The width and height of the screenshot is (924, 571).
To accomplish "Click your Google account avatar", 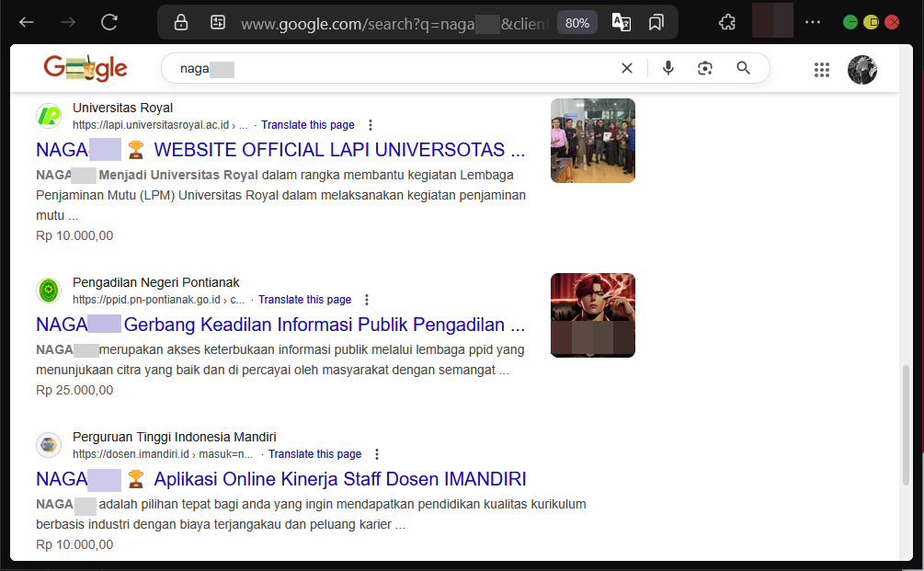I will [861, 69].
